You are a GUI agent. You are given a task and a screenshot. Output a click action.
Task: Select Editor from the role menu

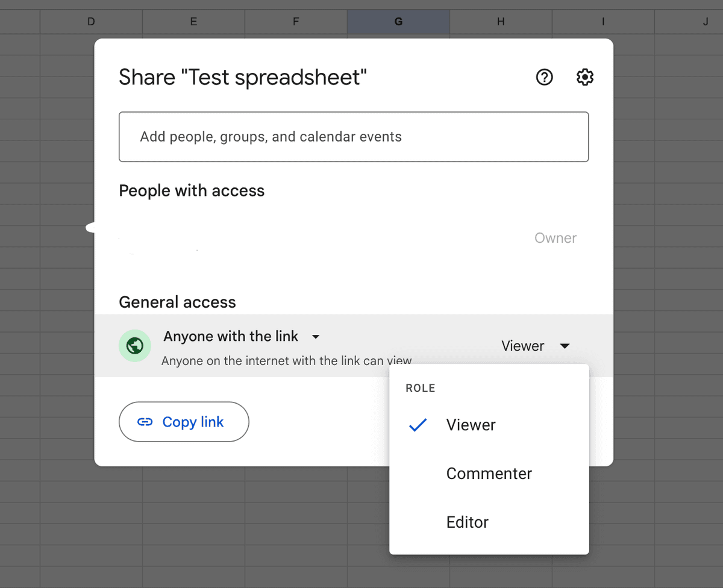pos(467,522)
